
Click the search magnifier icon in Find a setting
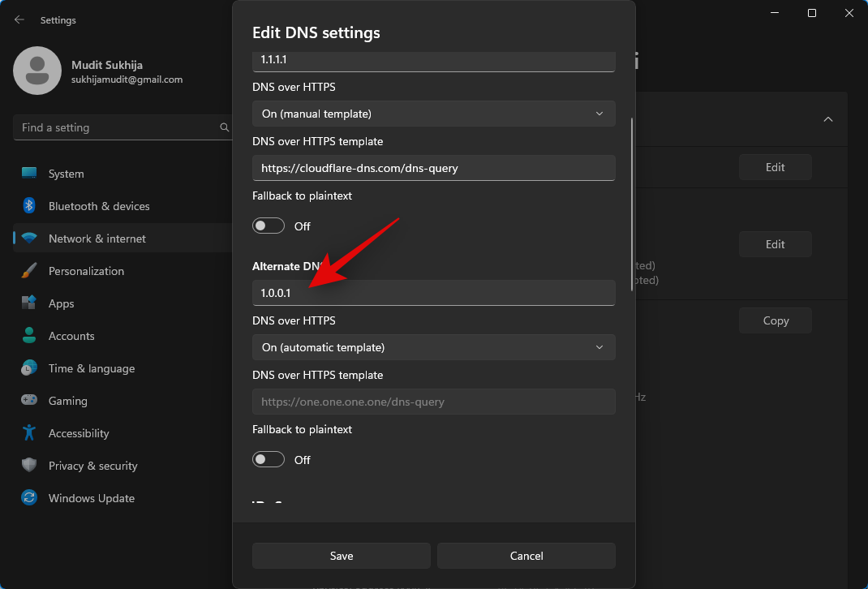coord(225,127)
